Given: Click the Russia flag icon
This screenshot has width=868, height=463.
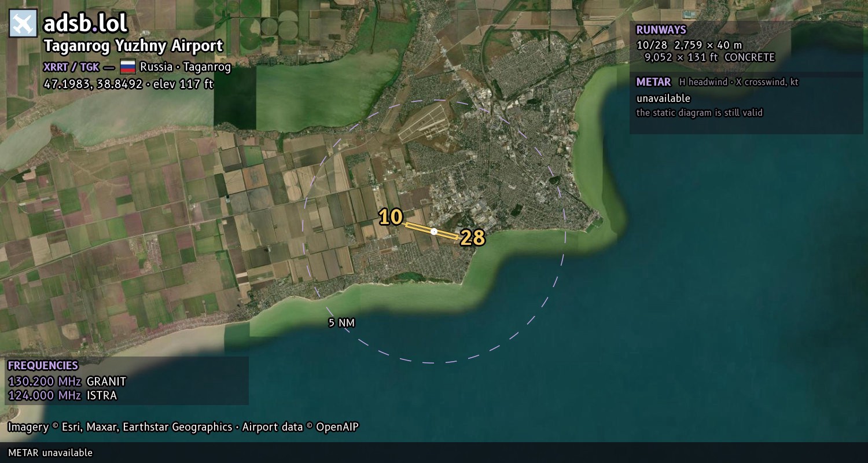Looking at the screenshot, I should 128,67.
